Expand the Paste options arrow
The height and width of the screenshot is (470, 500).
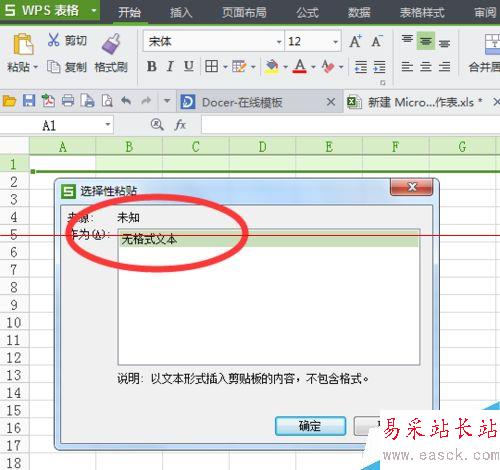click(35, 67)
